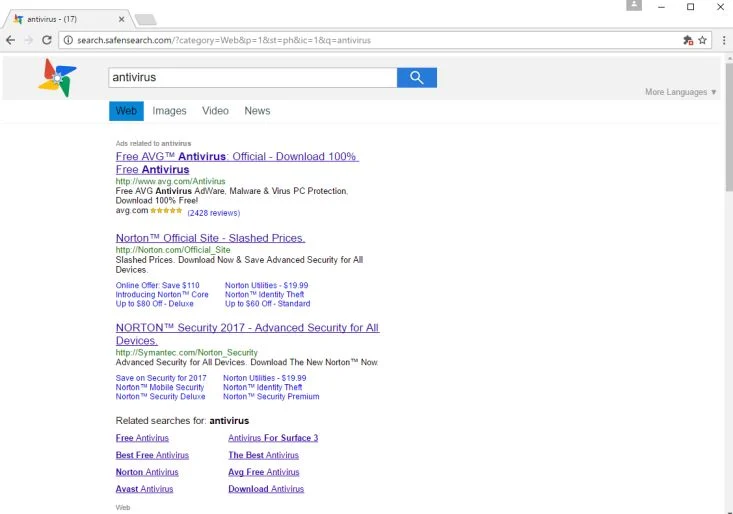The width and height of the screenshot is (733, 514).
Task: Open Free AVG Antivirus Official ad link
Action: pyautogui.click(x=237, y=163)
